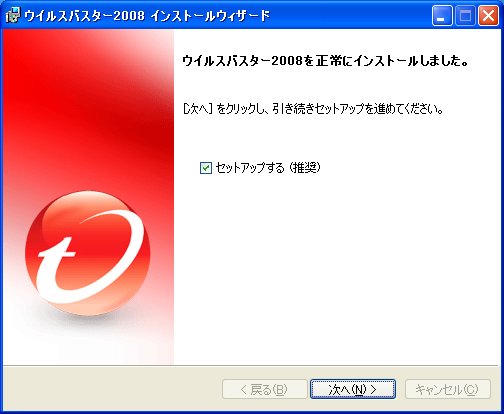Click the instruction text 引き続きセットアップを進めてください
This screenshot has width=504, height=414.
pos(358,109)
